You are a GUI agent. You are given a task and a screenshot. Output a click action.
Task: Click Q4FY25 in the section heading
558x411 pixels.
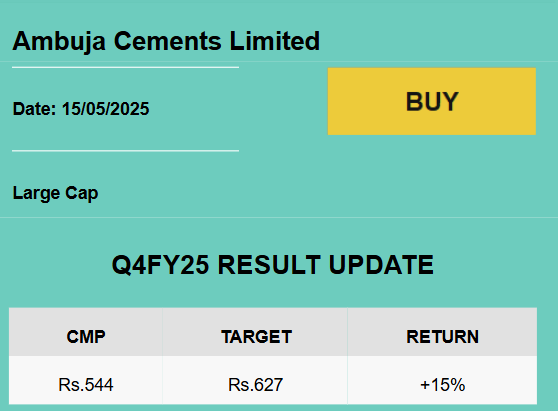(x=160, y=265)
